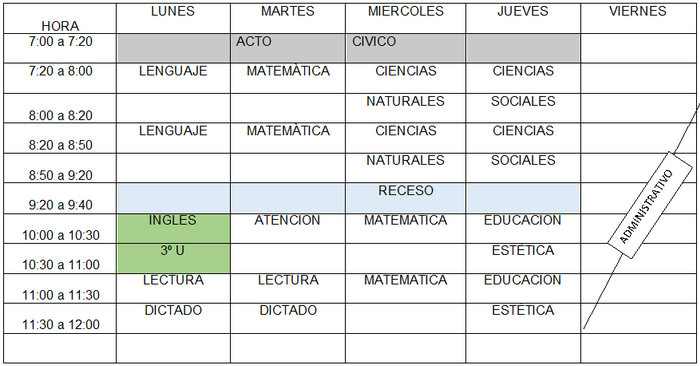Viewport: 700px width, 366px height.
Task: Select the 7:00 a 7:20 time cell
Action: [x=60, y=48]
